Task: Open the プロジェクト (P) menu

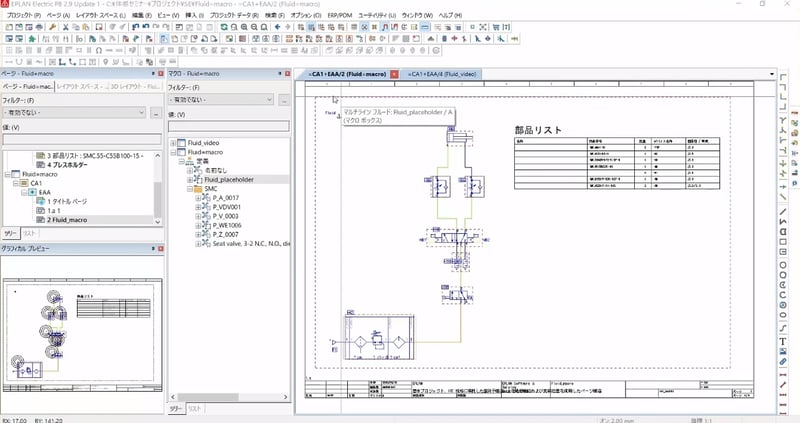Action: pyautogui.click(x=24, y=15)
